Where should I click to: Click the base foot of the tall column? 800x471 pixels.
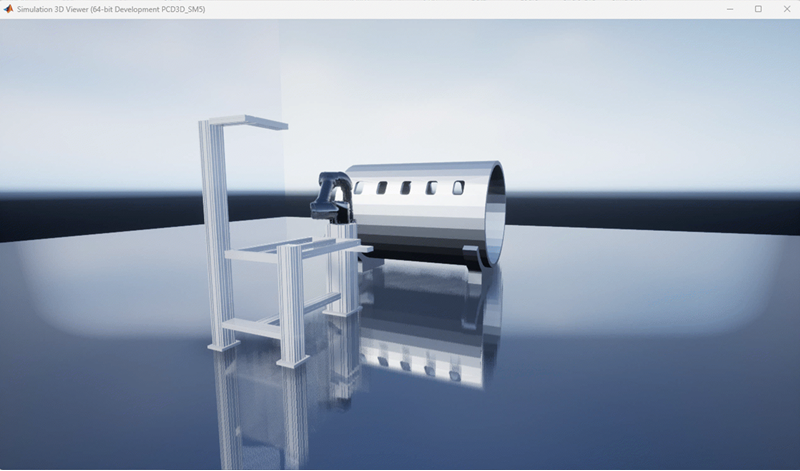click(222, 346)
